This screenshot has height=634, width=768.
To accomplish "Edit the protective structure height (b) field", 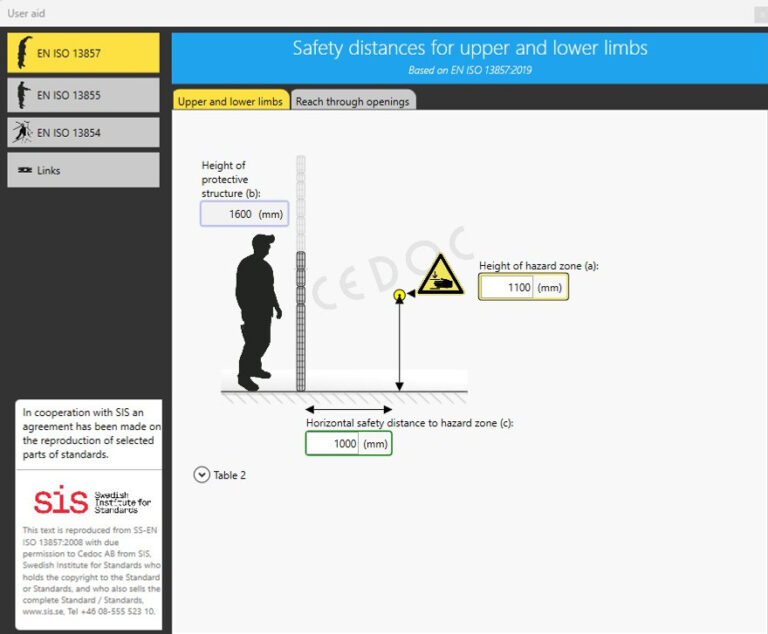I will click(x=244, y=214).
